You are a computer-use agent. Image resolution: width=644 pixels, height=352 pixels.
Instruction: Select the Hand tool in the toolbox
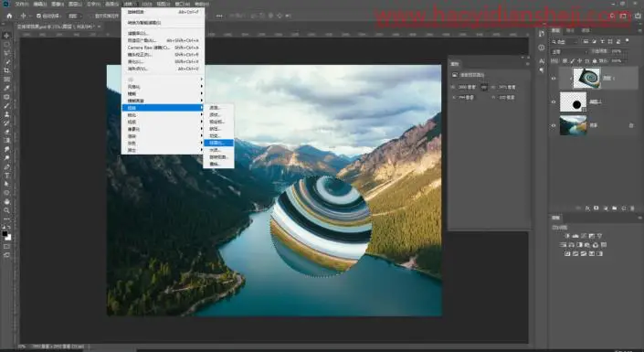click(x=6, y=201)
